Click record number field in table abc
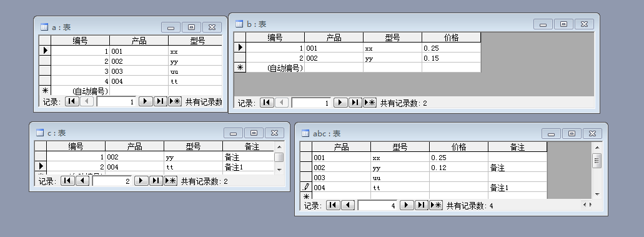This screenshot has width=644, height=237. point(377,205)
